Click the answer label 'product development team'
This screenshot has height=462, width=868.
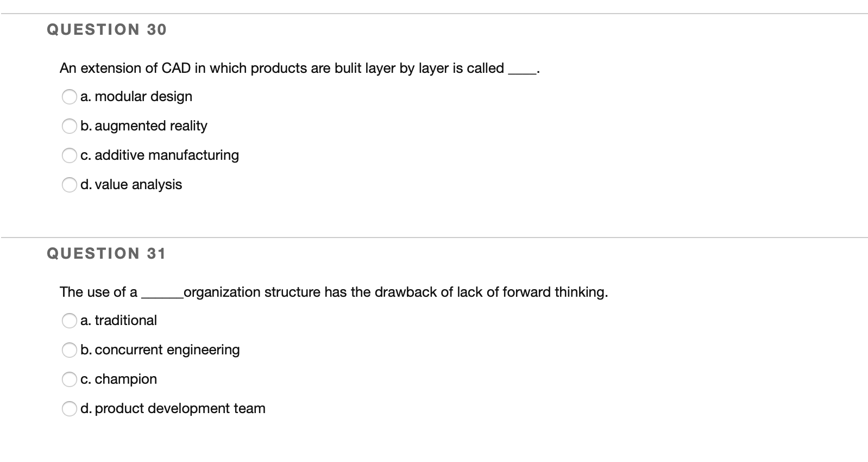coord(173,409)
